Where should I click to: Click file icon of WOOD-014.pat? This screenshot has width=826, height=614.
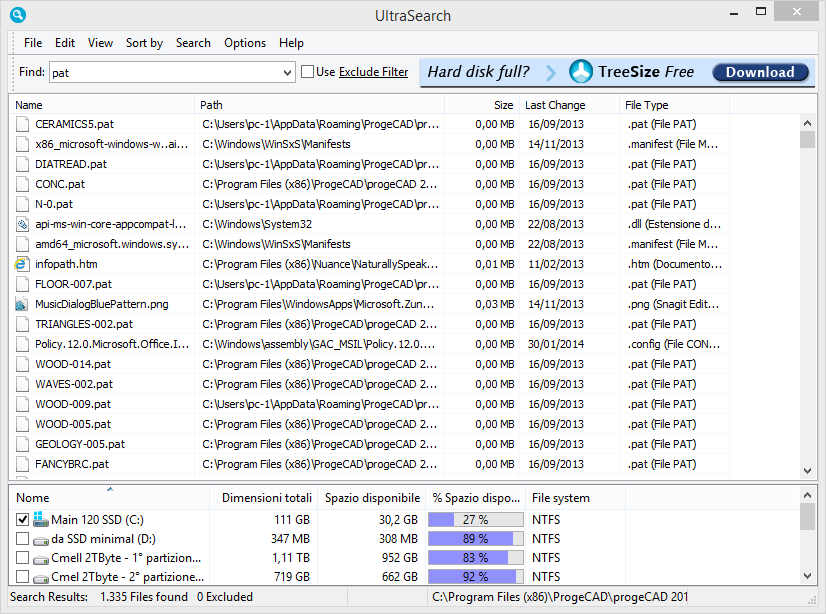22,364
